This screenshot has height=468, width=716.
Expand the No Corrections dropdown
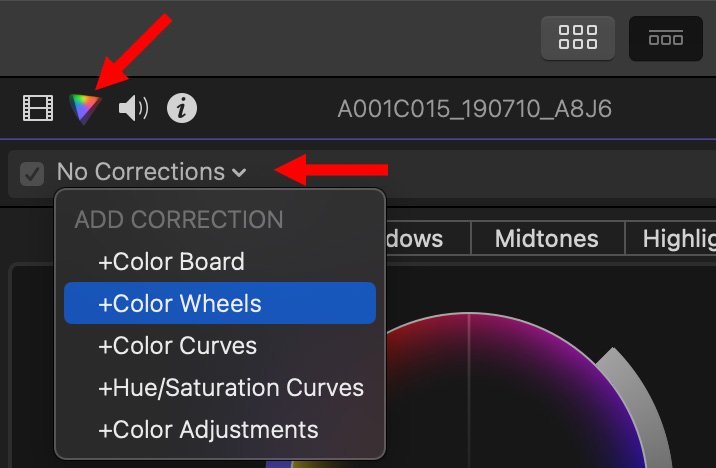140,172
